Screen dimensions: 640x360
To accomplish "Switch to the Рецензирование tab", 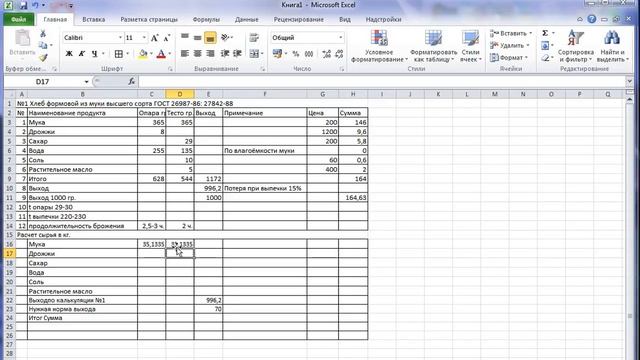I will pos(299,19).
